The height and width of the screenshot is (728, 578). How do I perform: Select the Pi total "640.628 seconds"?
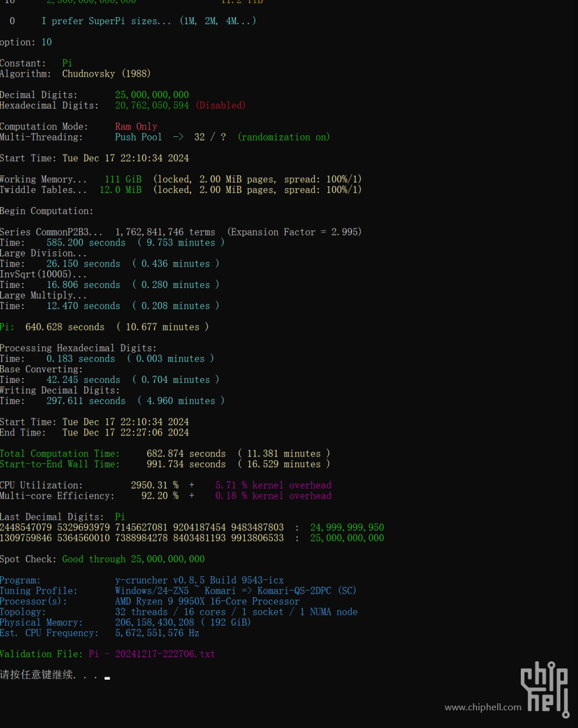[x=65, y=327]
